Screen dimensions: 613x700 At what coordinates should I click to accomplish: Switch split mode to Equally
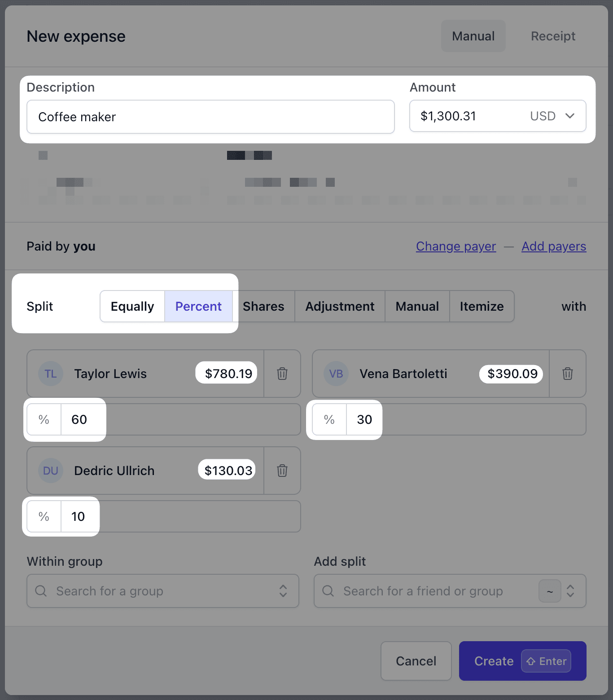point(132,306)
